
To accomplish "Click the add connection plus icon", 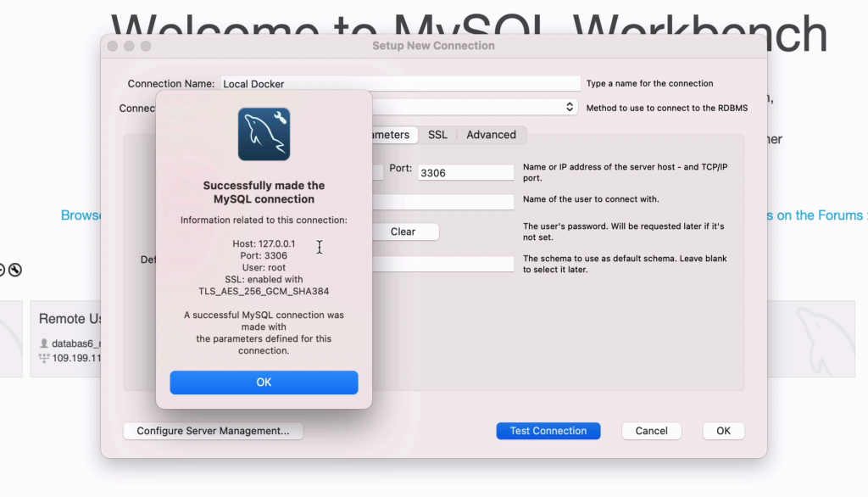I will click(x=2, y=271).
